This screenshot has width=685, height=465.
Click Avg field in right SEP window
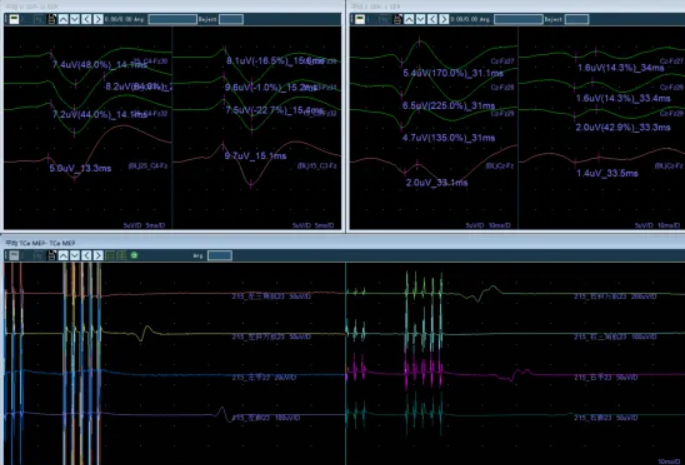click(x=519, y=19)
